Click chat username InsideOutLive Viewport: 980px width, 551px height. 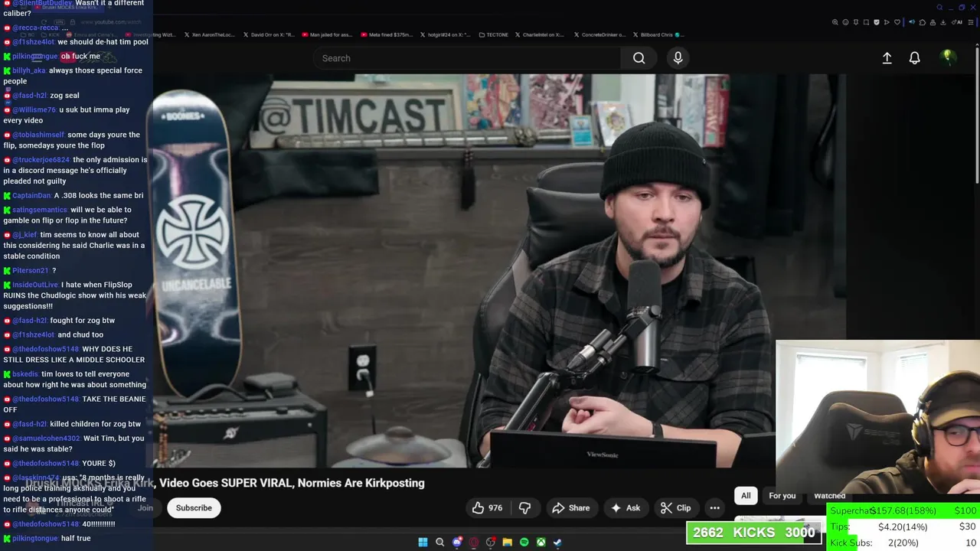coord(35,285)
